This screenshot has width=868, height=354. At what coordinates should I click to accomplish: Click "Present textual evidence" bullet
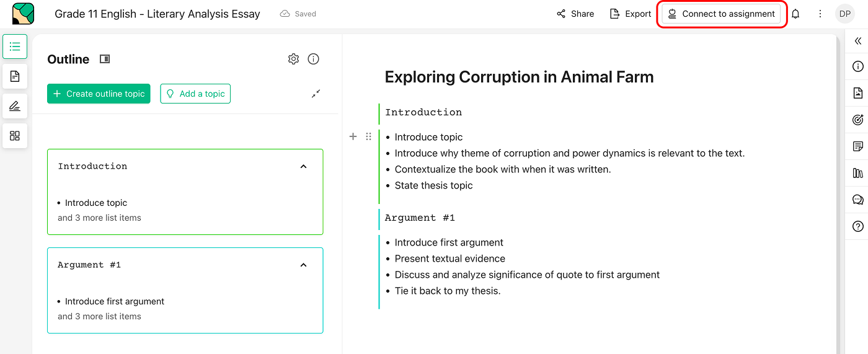(449, 259)
